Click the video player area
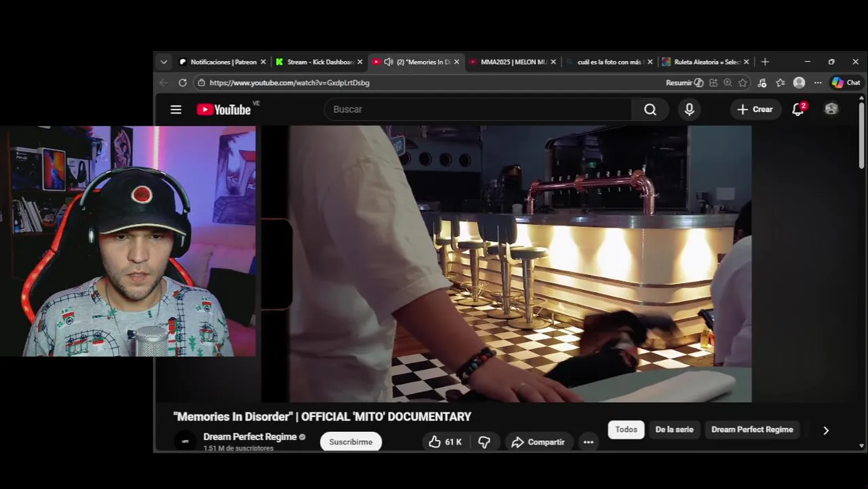This screenshot has width=868, height=489. [x=506, y=264]
